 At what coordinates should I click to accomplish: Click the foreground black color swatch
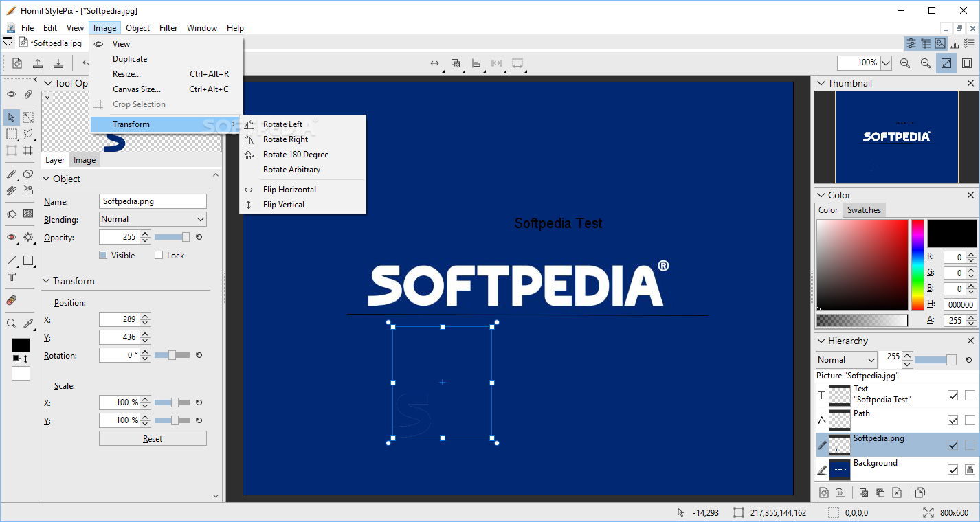(x=21, y=345)
